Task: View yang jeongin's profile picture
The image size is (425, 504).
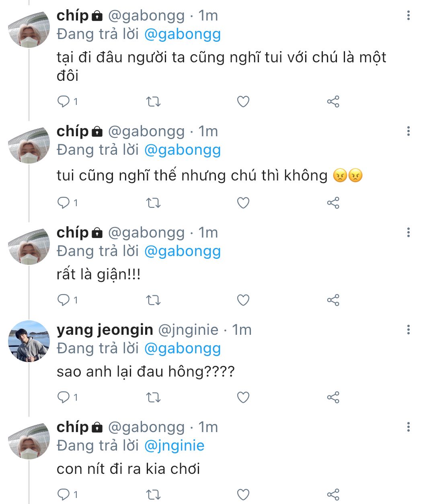Action: [29, 341]
